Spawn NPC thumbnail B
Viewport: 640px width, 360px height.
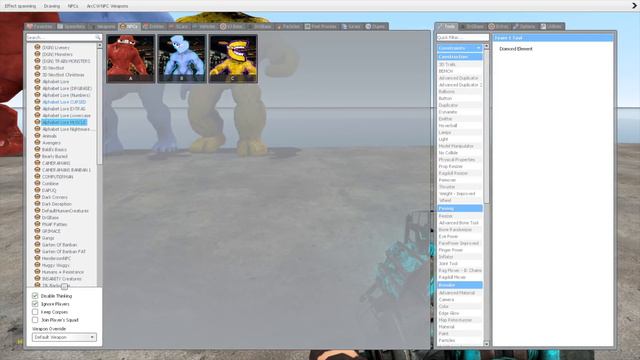tap(182, 59)
